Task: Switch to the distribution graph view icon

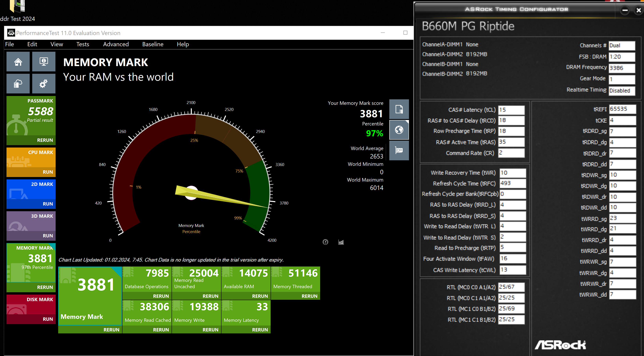Action: pyautogui.click(x=341, y=242)
